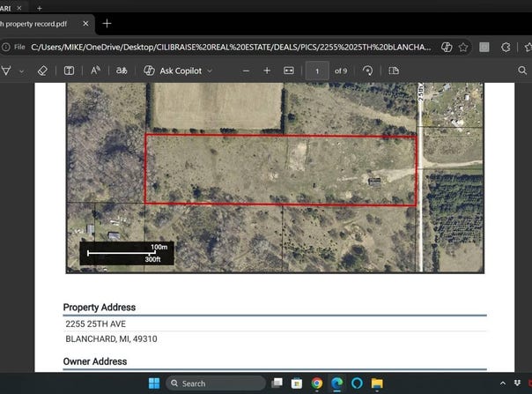This screenshot has width=532, height=394.
Task: Click the Owner Address heading
Action: point(95,361)
